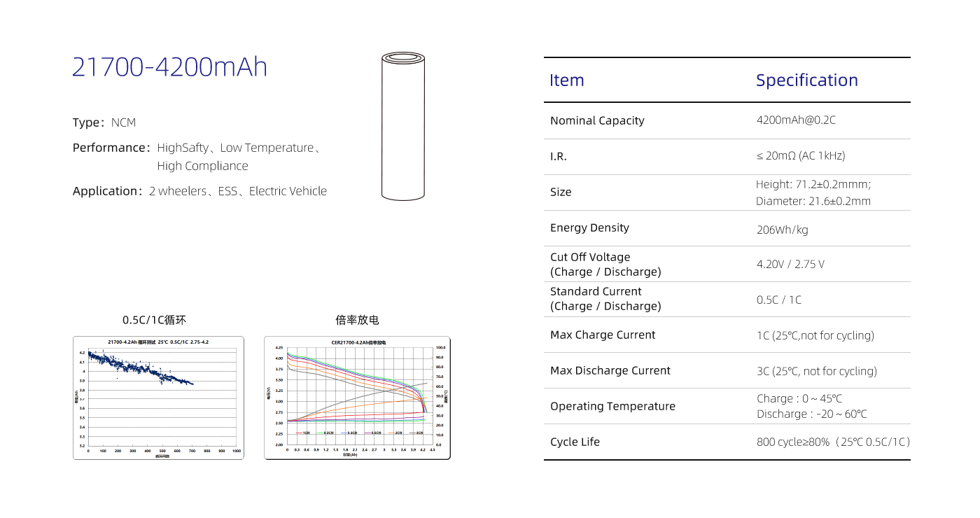Click the Application description line

click(199, 191)
